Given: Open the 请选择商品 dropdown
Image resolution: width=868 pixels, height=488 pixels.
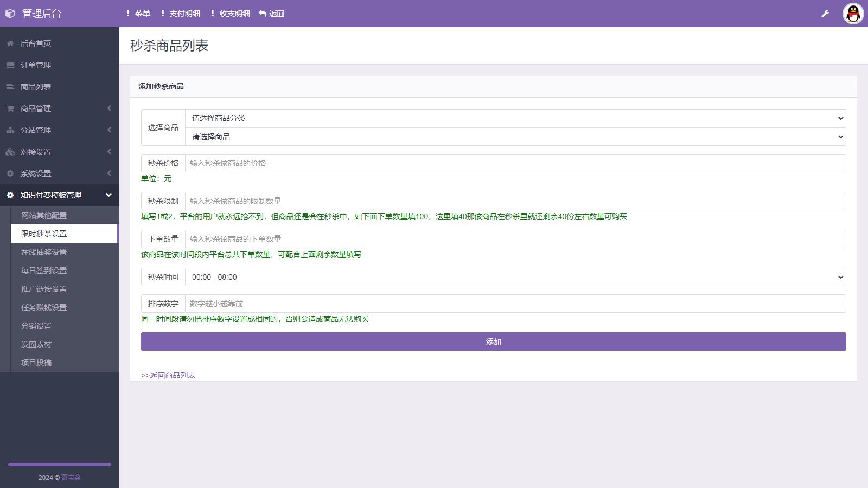Looking at the screenshot, I should click(x=515, y=137).
